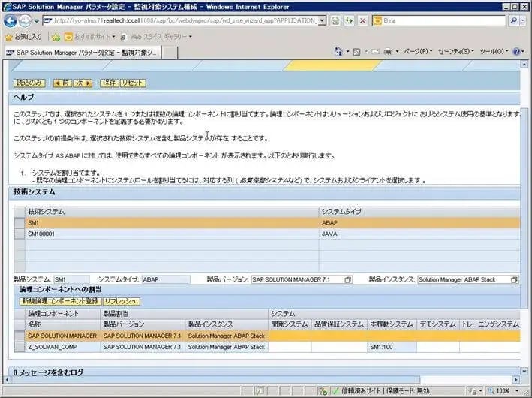Click the 製品システム SM1 field
Viewport: 532px width, 398px height.
tap(71, 279)
